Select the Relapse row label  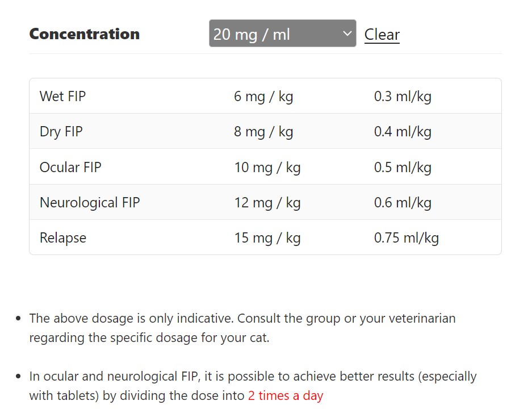(x=63, y=237)
